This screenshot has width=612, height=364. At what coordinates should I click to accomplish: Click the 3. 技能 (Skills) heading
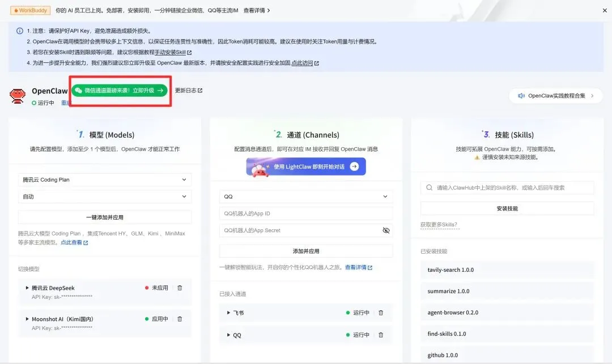point(508,135)
